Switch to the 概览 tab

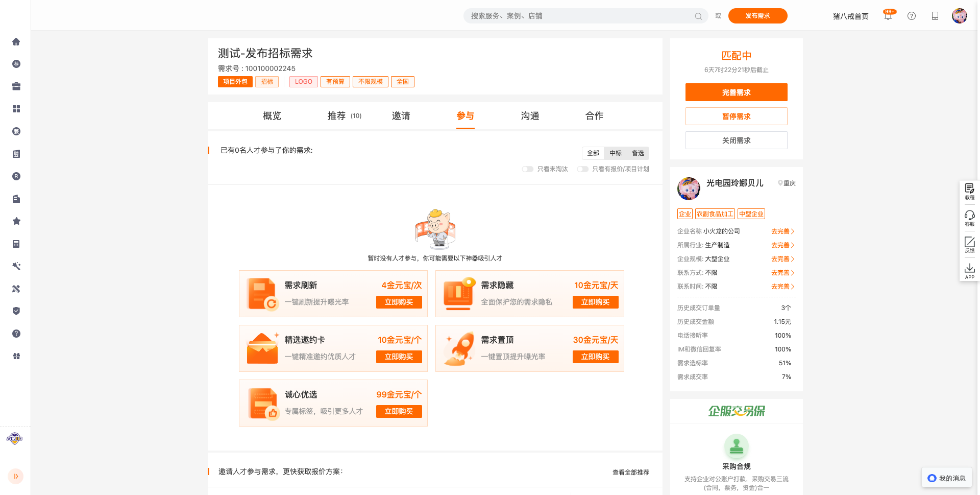pyautogui.click(x=272, y=116)
